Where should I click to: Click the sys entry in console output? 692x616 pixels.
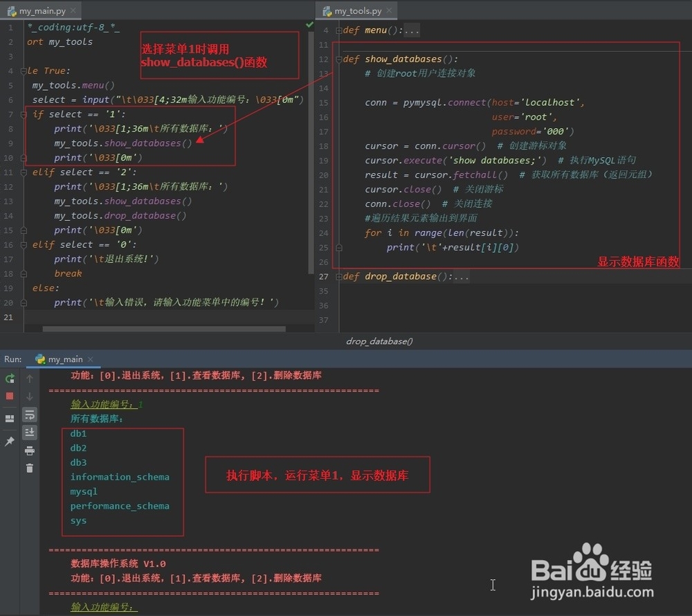point(78,520)
